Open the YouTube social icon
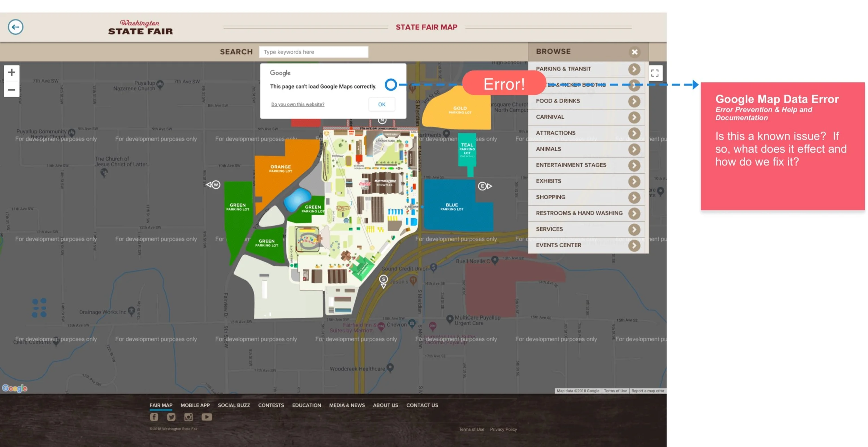This screenshot has width=868, height=447. click(x=207, y=417)
